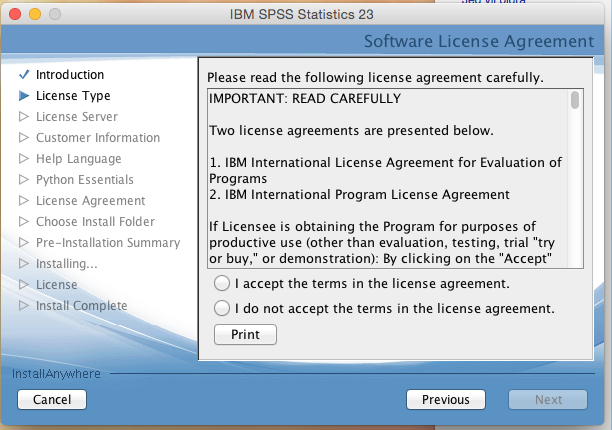Viewport: 612px width, 430px height.
Task: Click the Print button
Action: (245, 334)
